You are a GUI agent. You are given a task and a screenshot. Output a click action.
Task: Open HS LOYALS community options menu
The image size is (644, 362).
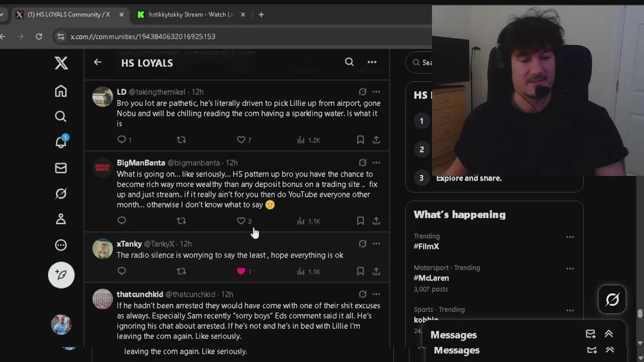372,62
